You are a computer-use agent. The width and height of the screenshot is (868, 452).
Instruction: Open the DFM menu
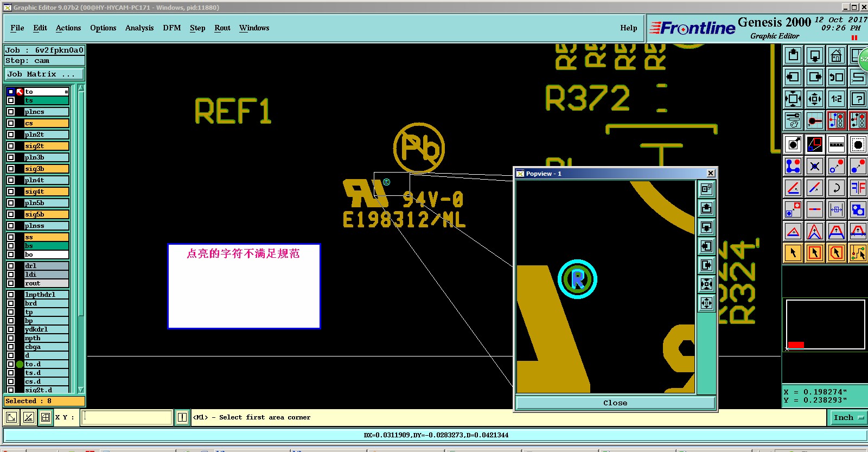pos(172,28)
